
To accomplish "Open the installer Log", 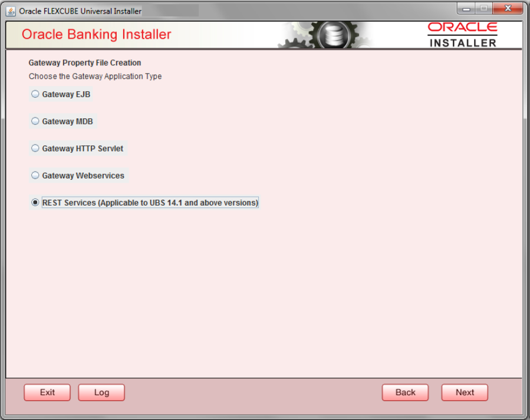I will coord(101,392).
